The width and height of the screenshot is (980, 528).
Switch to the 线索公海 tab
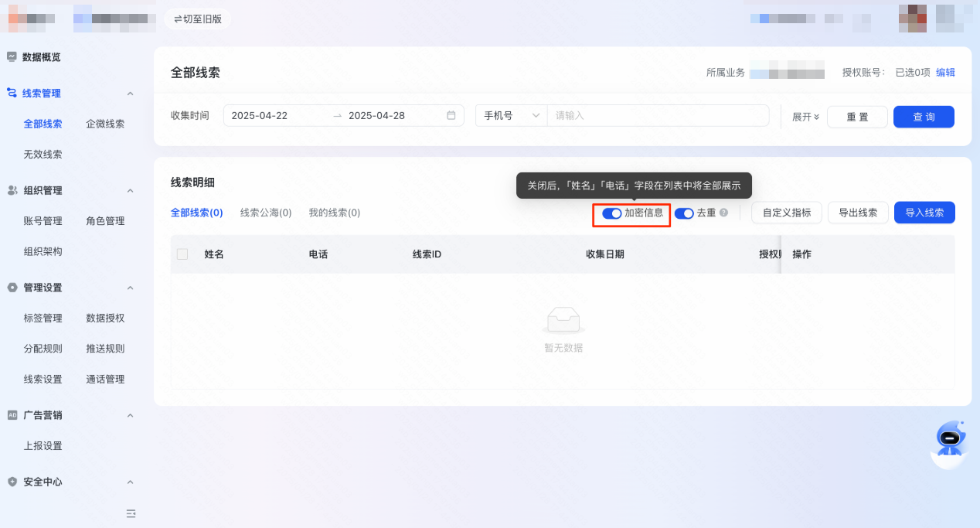[x=266, y=213]
